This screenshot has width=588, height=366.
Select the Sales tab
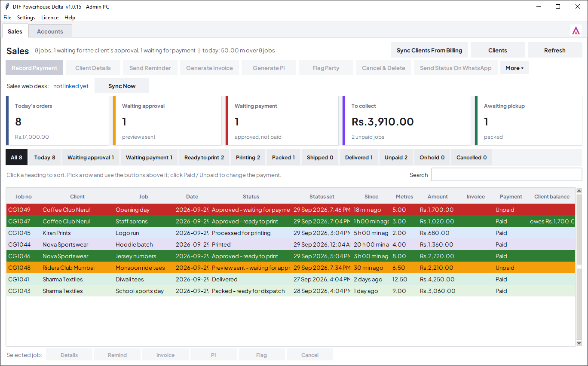[x=15, y=31]
